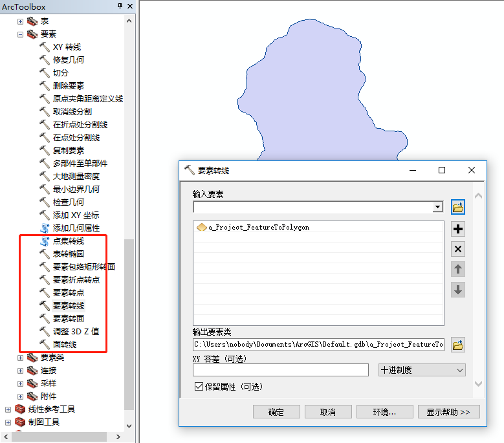Click ArcToolbox scroll-down arrow

[x=129, y=426]
